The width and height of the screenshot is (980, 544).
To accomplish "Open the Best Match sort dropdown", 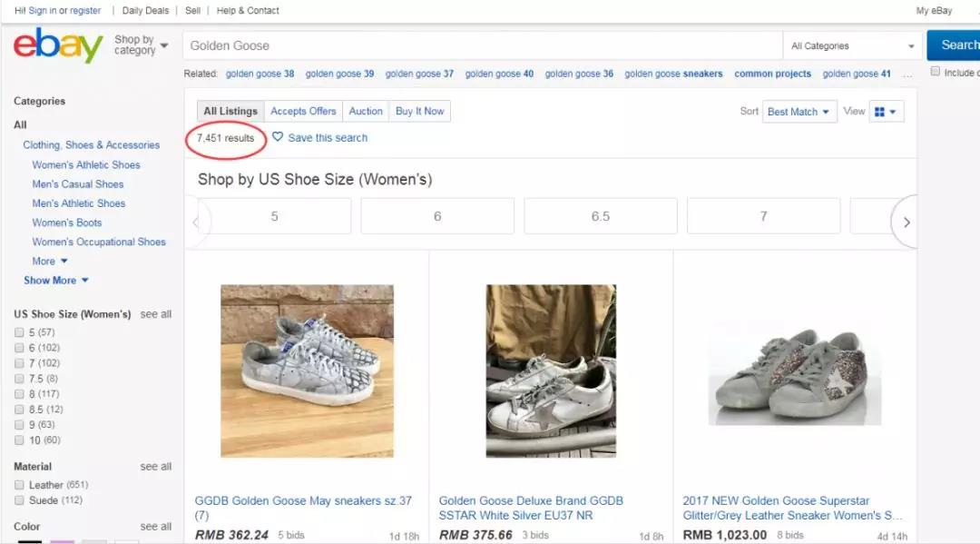I will coord(799,112).
